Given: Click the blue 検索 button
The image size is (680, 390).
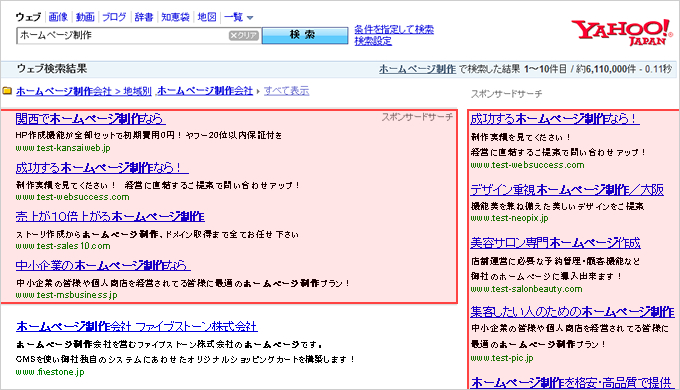Looking at the screenshot, I should [305, 35].
